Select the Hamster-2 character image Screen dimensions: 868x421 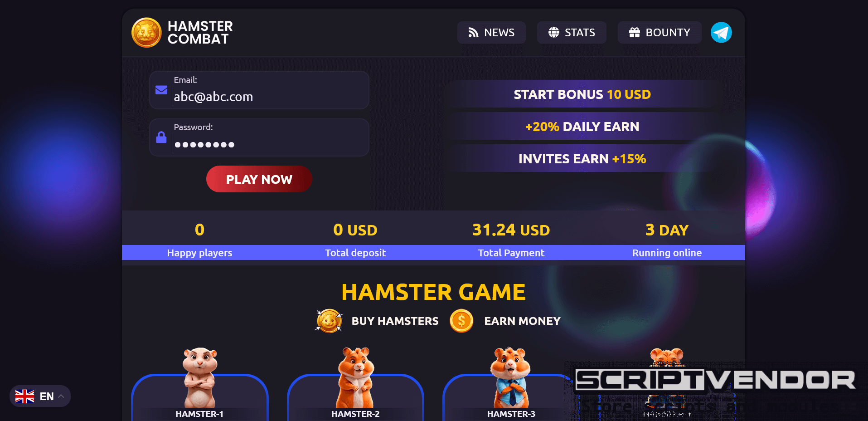click(x=356, y=377)
